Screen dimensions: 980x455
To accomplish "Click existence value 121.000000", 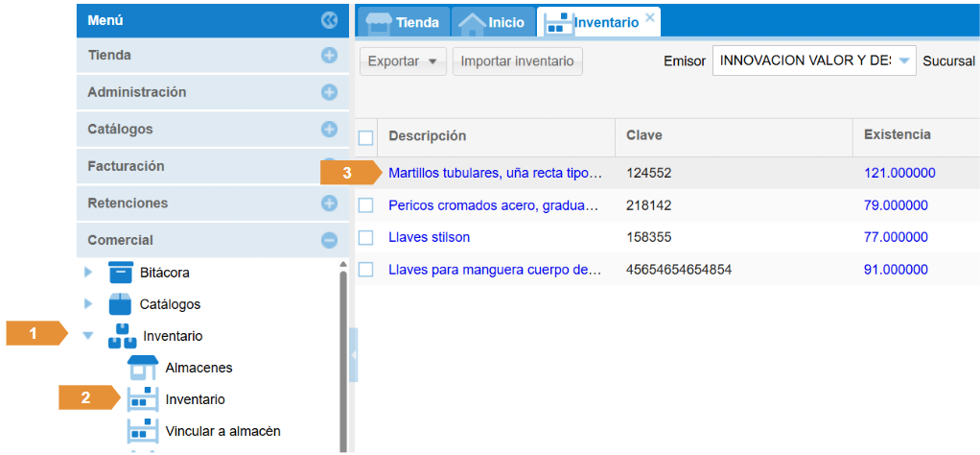I will pos(900,174).
